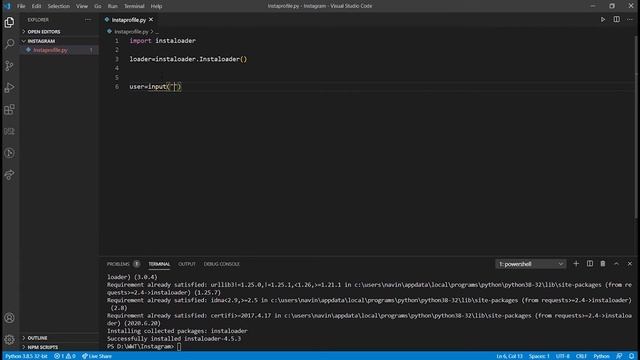The width and height of the screenshot is (640, 360).
Task: Open Explorer views and more actions ellipsis
Action: pyautogui.click(x=88, y=20)
